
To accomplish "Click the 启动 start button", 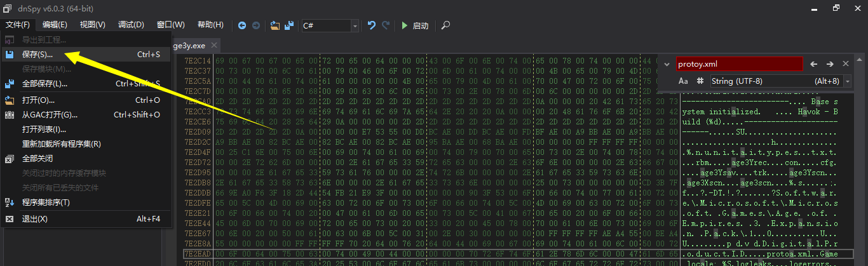I will coord(414,25).
